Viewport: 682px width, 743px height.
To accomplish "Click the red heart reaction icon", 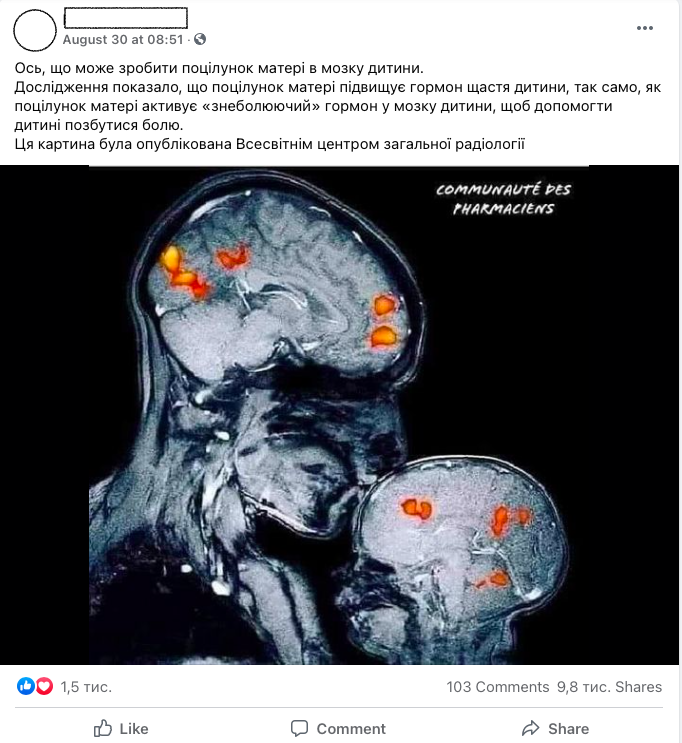I will pyautogui.click(x=44, y=686).
